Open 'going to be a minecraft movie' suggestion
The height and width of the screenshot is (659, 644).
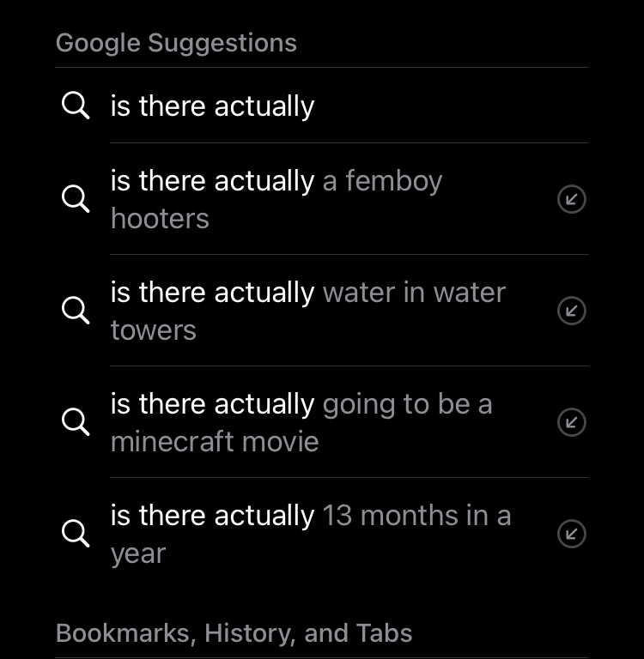pyautogui.click(x=322, y=422)
